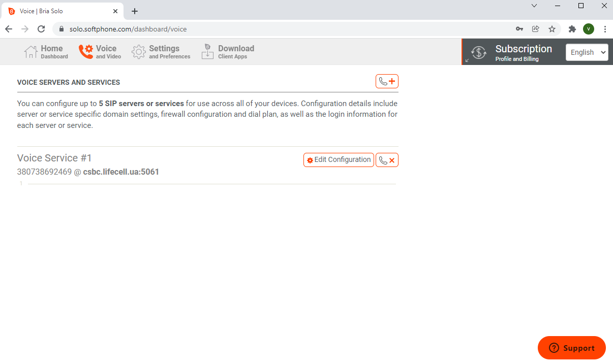Switch to Voice and Video tab
The height and width of the screenshot is (364, 613).
[100, 52]
